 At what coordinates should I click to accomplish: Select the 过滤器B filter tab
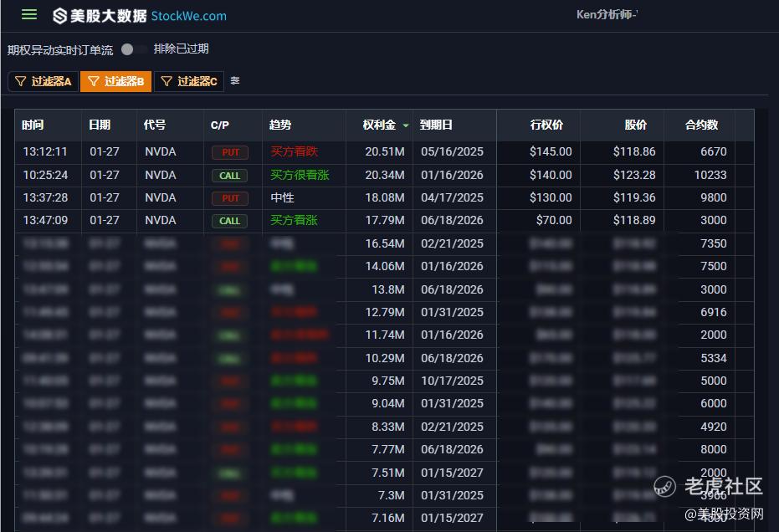pos(115,81)
